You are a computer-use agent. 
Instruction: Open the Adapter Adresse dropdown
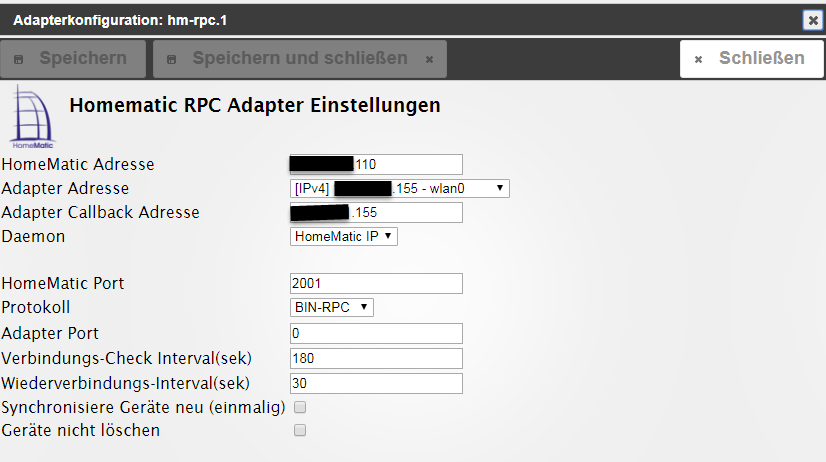(399, 188)
